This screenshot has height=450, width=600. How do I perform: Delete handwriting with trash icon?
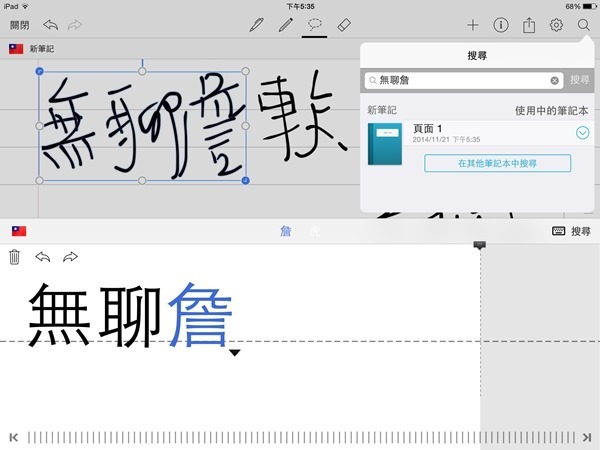point(15,257)
